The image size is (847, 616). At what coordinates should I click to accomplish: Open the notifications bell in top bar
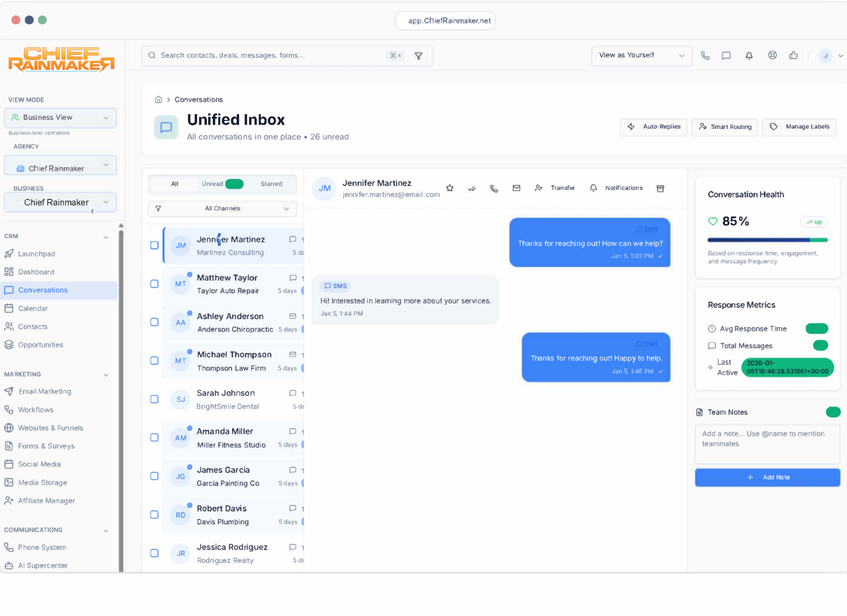click(749, 55)
